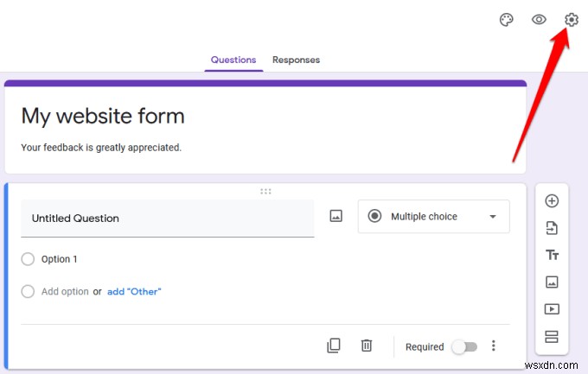Delete the question with trash icon
The width and height of the screenshot is (588, 374).
point(367,345)
